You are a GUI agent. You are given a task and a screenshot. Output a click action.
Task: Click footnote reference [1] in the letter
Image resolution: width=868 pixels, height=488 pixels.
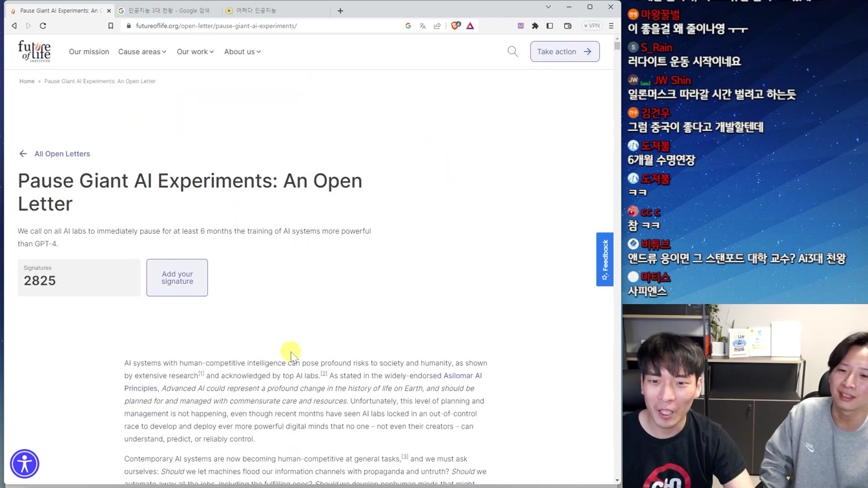201,374
